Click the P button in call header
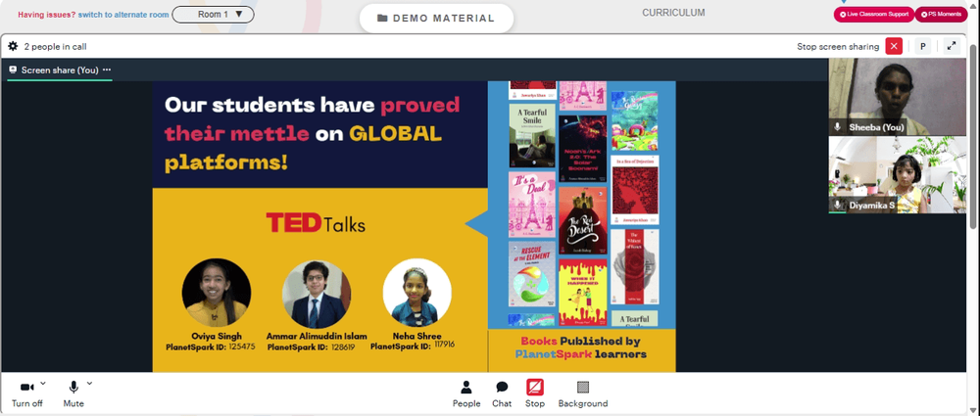This screenshot has width=980, height=416. tap(922, 46)
